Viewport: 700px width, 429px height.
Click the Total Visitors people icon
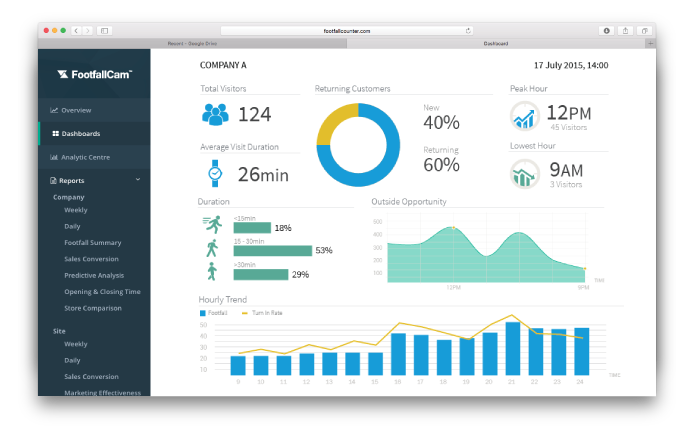coord(215,114)
